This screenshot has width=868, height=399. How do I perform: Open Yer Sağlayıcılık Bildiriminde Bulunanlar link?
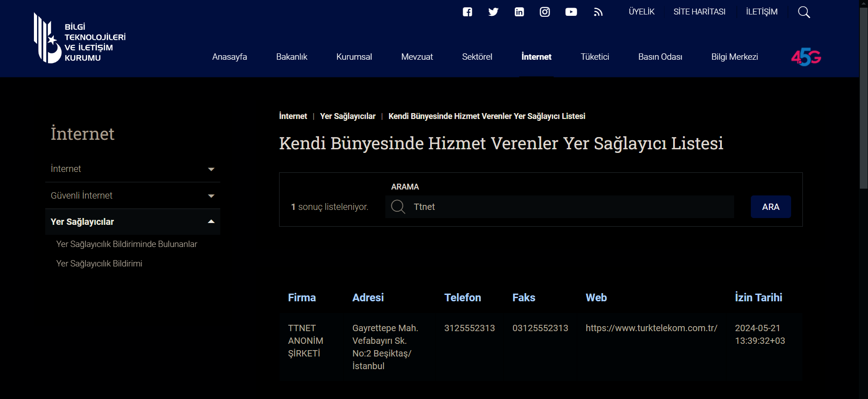tap(127, 244)
